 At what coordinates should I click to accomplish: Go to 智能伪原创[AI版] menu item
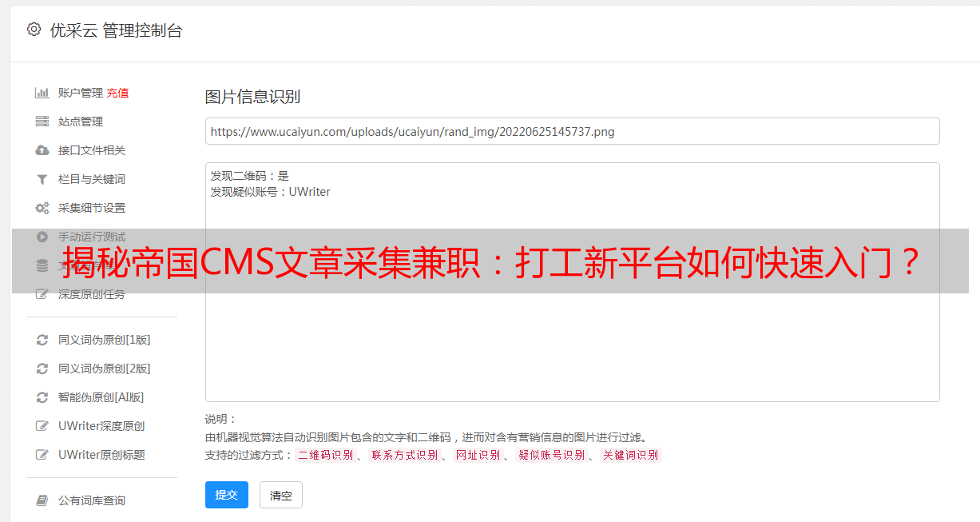(101, 397)
